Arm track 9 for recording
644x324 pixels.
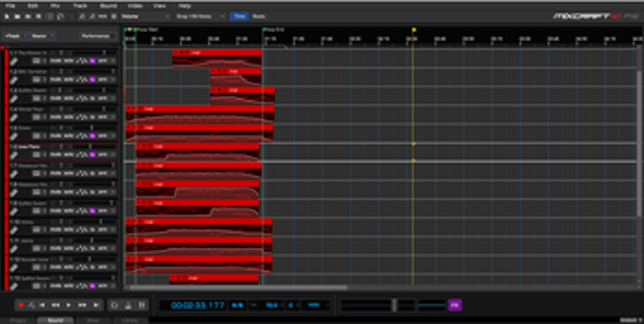(x=102, y=211)
